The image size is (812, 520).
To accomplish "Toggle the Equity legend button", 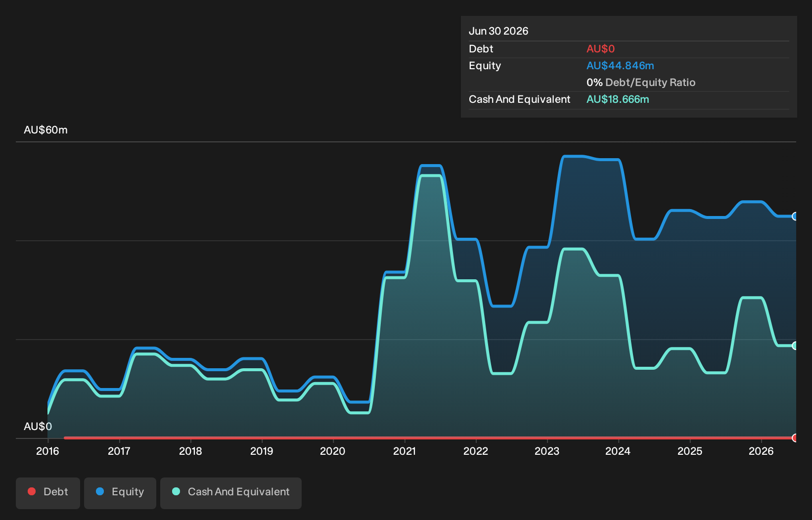I will 120,493.
